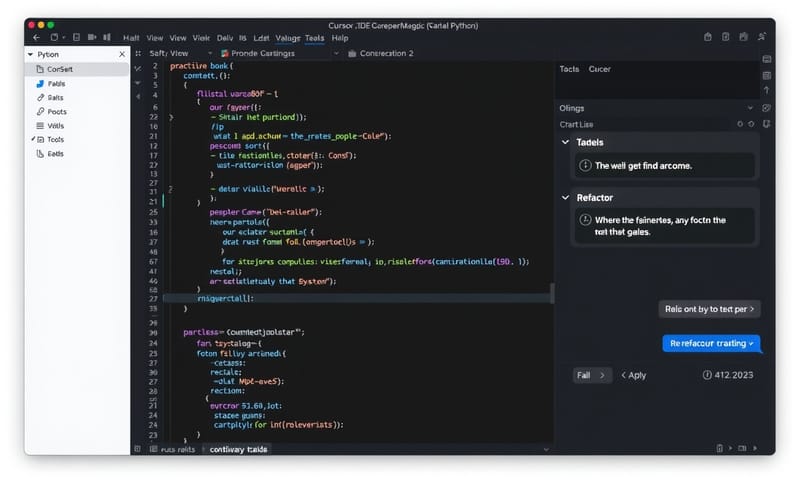Image resolution: width=800 pixels, height=480 pixels.
Task: Click the briefcase icon beside Consrecation 2
Action: tap(352, 53)
